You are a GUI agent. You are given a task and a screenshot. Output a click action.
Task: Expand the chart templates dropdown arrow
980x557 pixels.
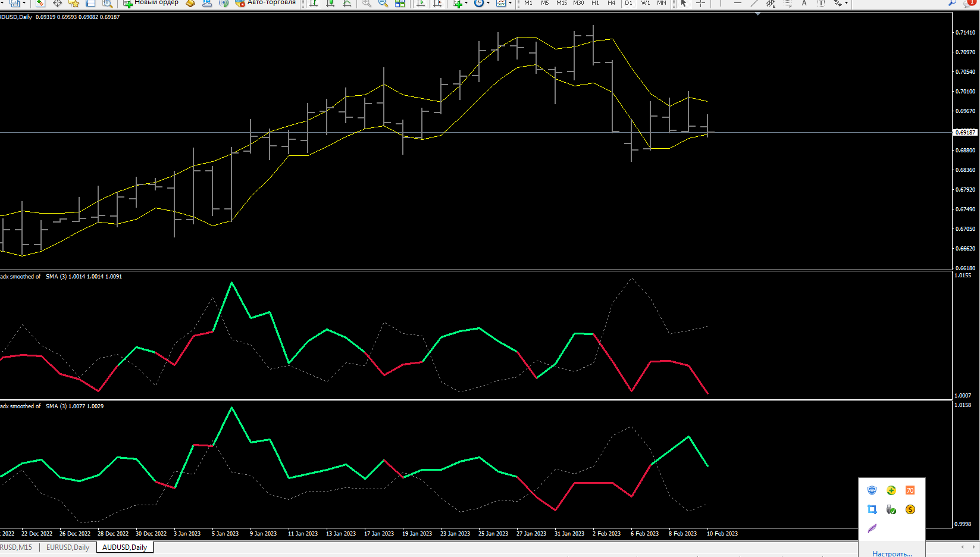click(510, 3)
